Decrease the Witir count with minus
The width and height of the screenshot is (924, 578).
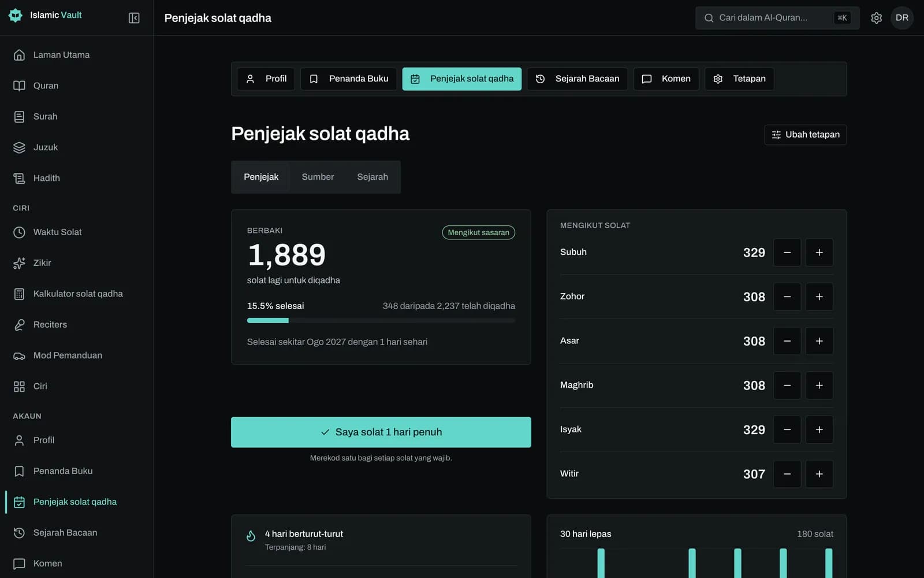point(787,474)
